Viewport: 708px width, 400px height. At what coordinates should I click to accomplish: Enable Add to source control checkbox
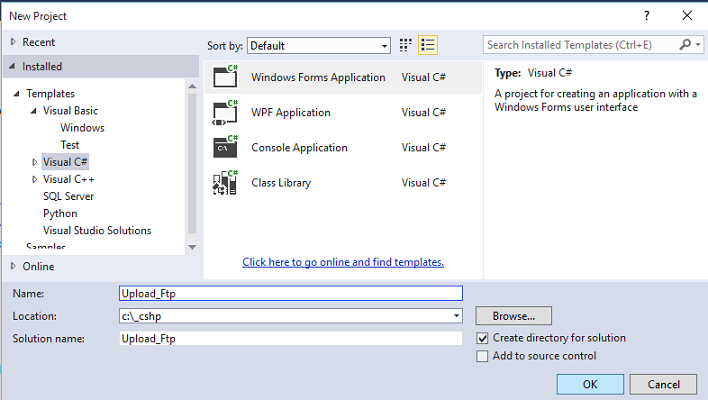pyautogui.click(x=482, y=356)
